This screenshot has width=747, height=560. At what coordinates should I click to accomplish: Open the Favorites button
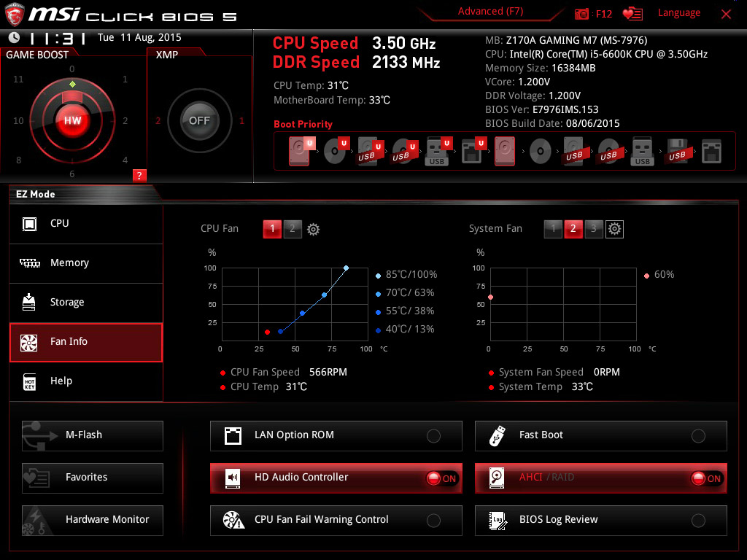[93, 478]
